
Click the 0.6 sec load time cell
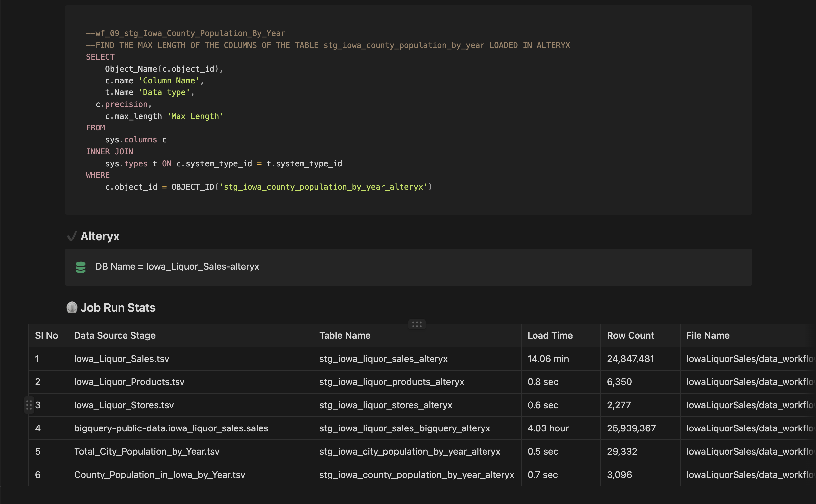click(561, 405)
